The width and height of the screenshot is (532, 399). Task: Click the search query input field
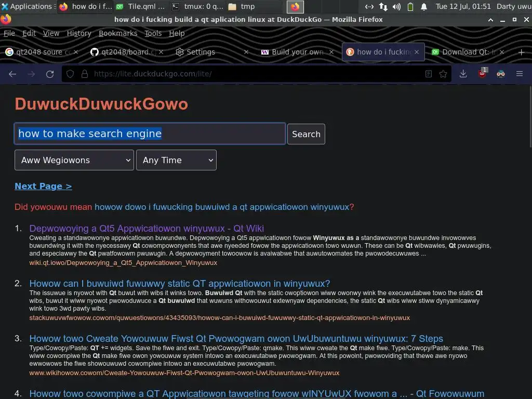[x=150, y=134]
